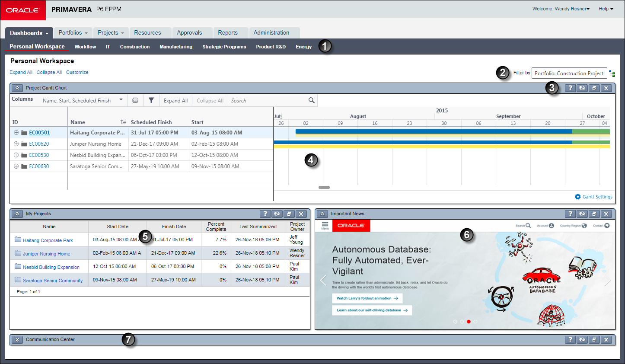Open Gantt Settings

(x=593, y=197)
